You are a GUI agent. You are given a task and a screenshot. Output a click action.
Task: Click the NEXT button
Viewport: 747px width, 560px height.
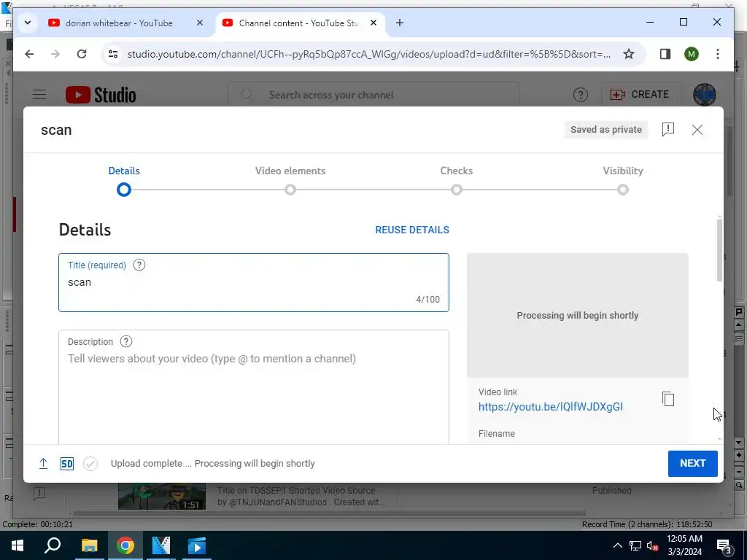693,463
